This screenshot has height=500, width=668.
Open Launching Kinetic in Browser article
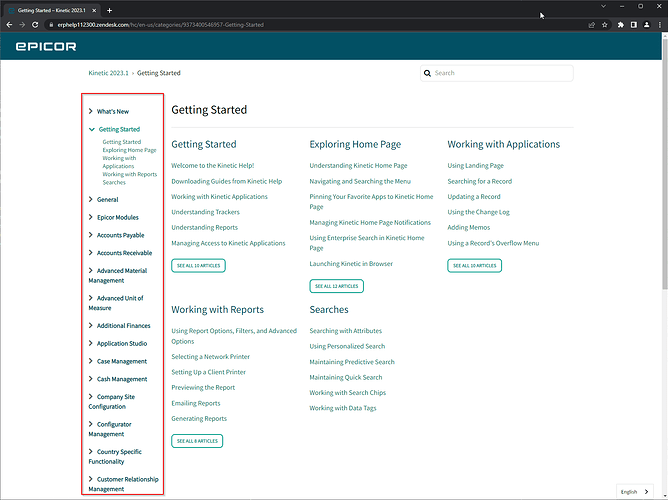pos(351,264)
